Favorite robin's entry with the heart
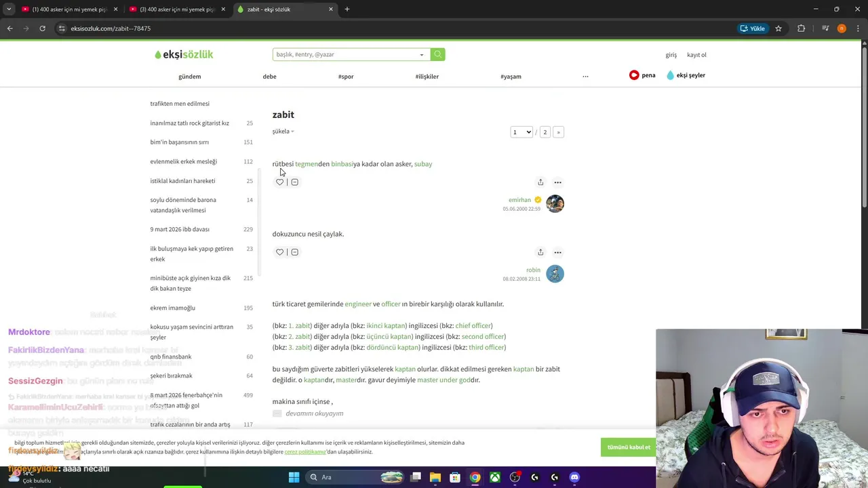The width and height of the screenshot is (868, 488). (279, 252)
